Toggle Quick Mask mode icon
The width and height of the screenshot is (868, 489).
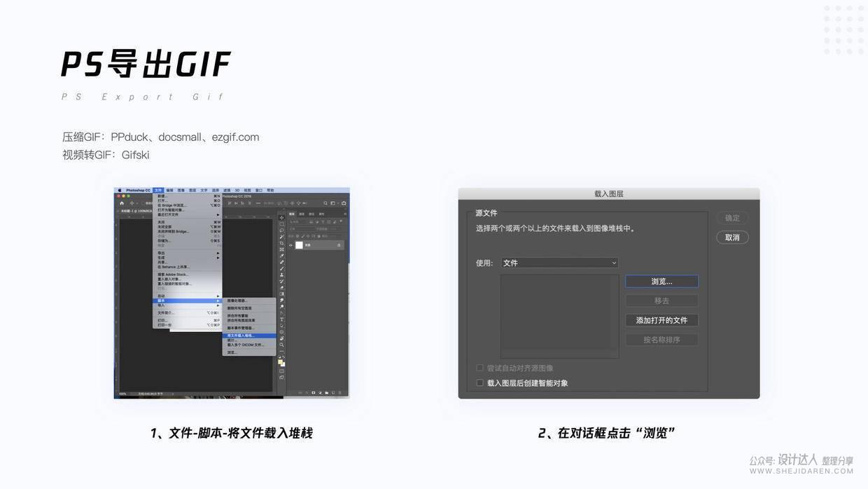point(281,371)
